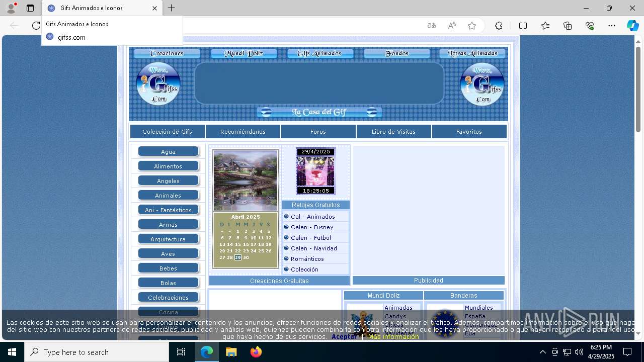
Task: Refresh the page
Action: tap(36, 26)
